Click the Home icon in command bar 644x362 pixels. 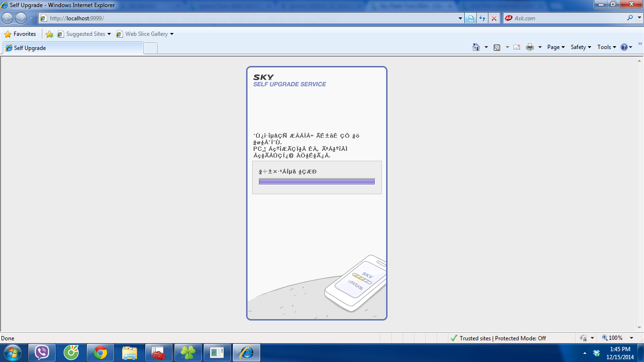476,47
